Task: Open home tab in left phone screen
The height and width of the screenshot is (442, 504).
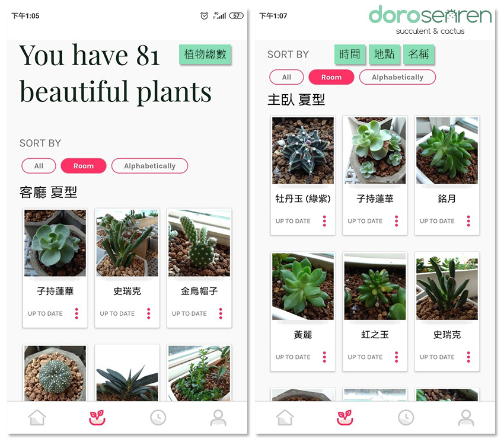Action: click(37, 418)
